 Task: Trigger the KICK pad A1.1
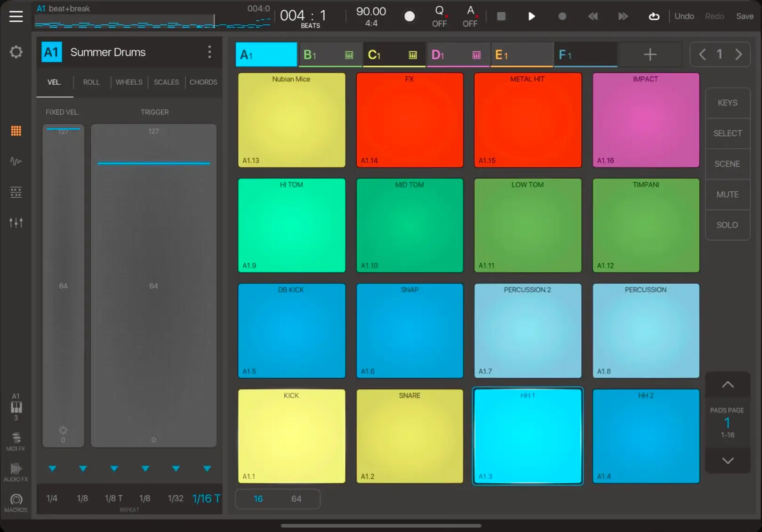tap(291, 436)
